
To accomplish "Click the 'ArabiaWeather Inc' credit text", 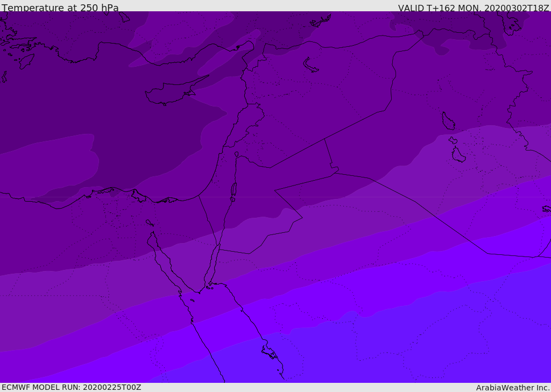I will [512, 388].
